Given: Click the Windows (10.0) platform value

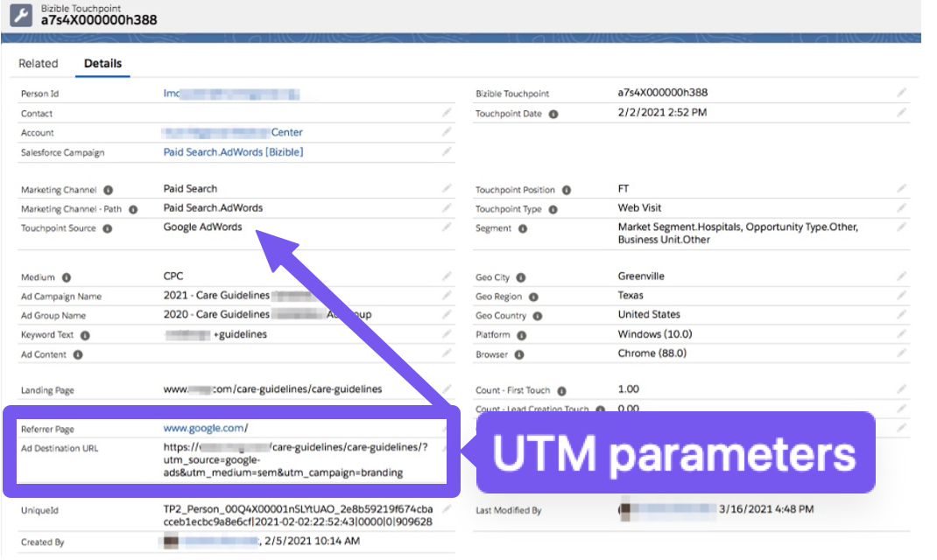Looking at the screenshot, I should coord(655,333).
